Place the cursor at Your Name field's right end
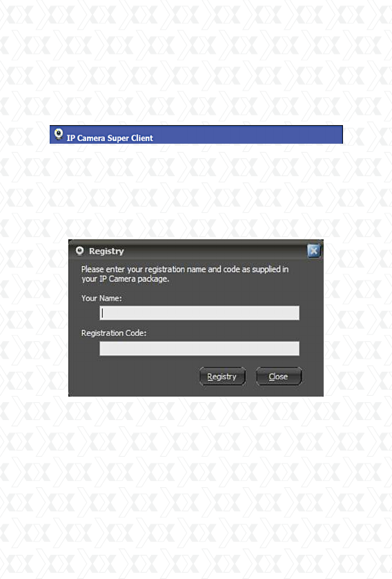This screenshot has width=392, height=579. 297,313
